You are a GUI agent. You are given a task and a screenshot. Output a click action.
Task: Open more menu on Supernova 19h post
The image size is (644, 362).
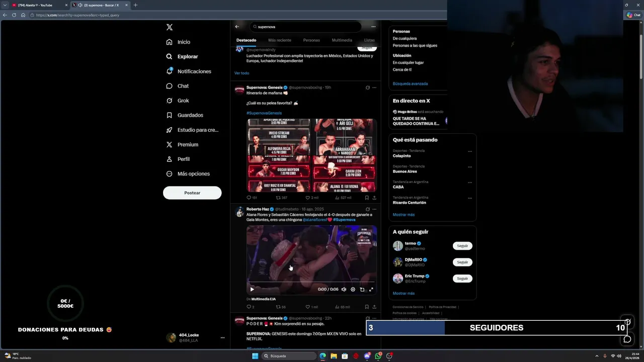pyautogui.click(x=374, y=87)
